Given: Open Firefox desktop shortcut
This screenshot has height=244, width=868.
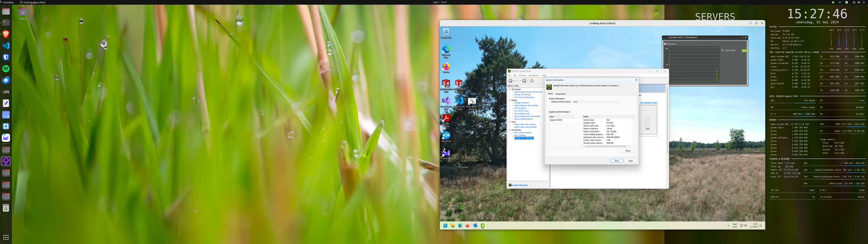Looking at the screenshot, I should point(446,68).
